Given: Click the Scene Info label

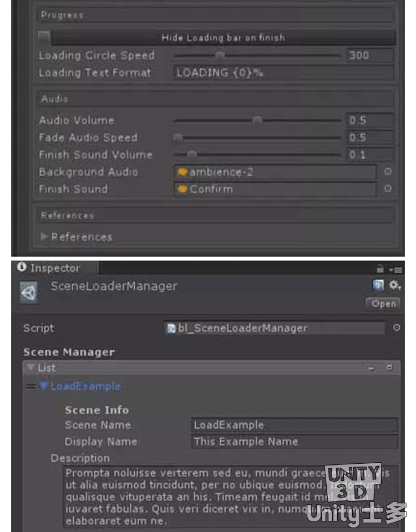Looking at the screenshot, I should (97, 410).
